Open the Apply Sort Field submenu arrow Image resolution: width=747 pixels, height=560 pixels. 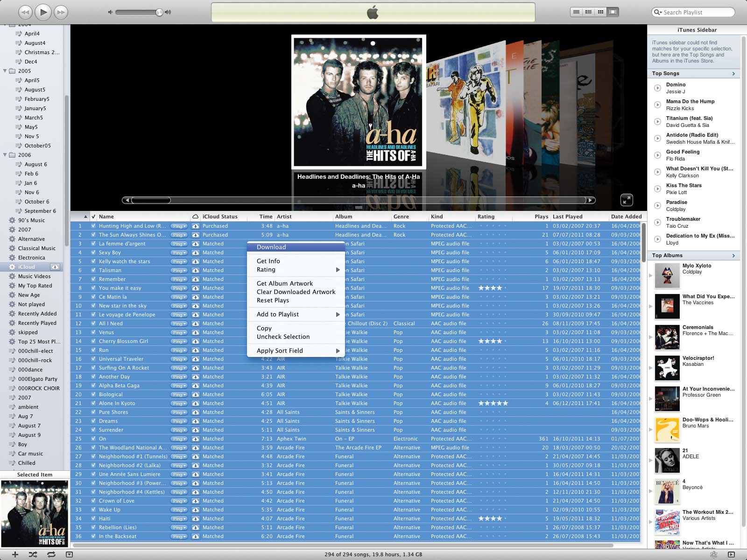(338, 351)
